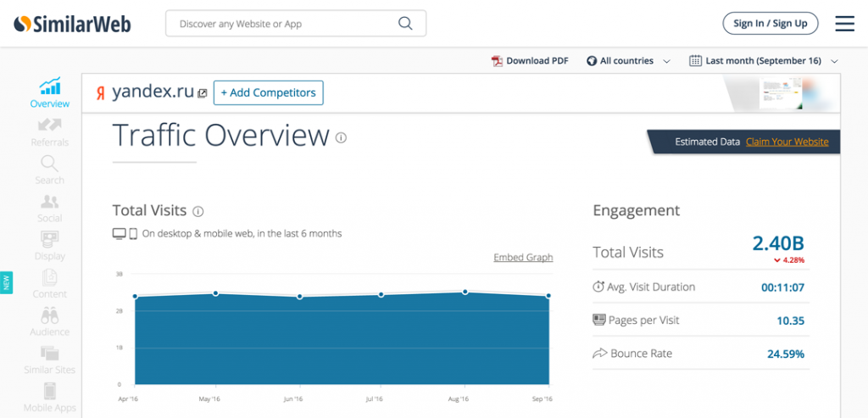The height and width of the screenshot is (418, 868).
Task: Click info icon next to Traffic Overview
Action: [341, 137]
